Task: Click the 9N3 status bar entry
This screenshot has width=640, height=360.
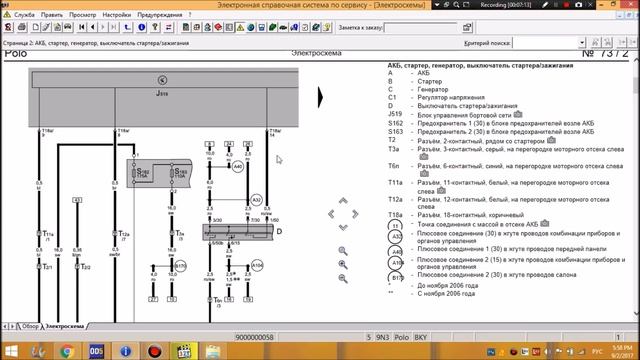Action: 382,337
